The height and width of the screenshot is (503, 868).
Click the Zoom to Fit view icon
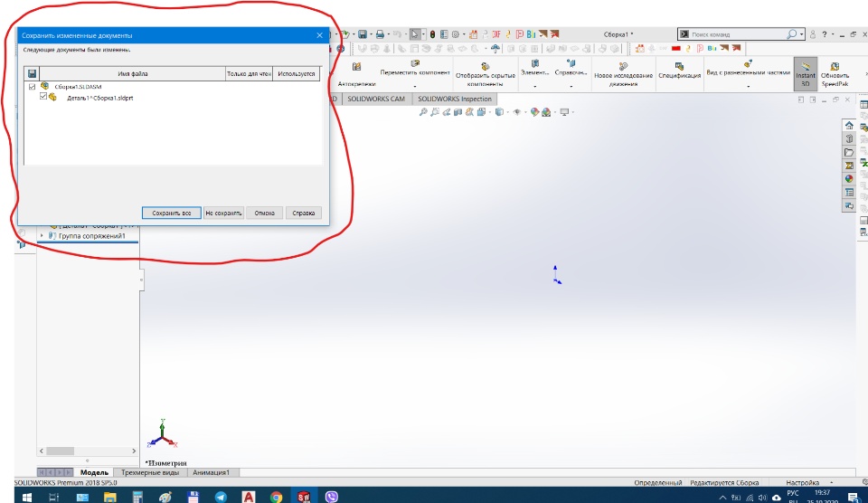[x=423, y=112]
